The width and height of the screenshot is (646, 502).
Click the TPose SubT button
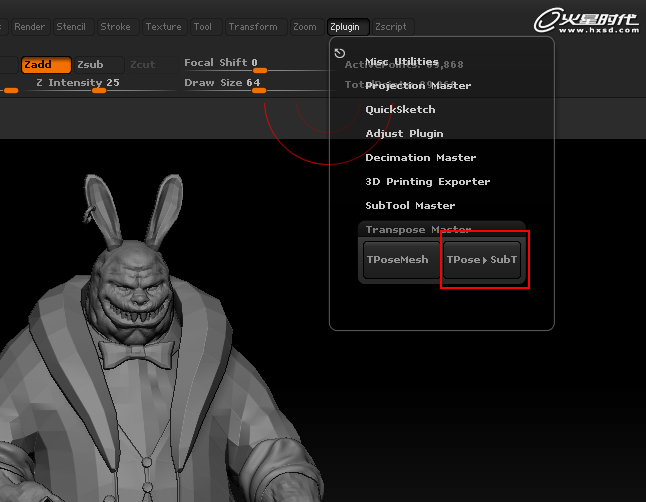pyautogui.click(x=482, y=260)
